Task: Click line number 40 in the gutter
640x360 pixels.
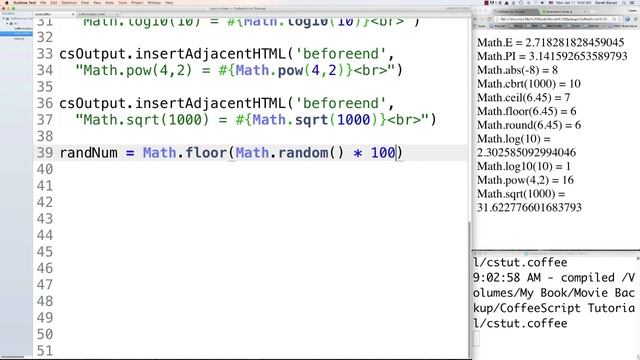Action: point(44,169)
